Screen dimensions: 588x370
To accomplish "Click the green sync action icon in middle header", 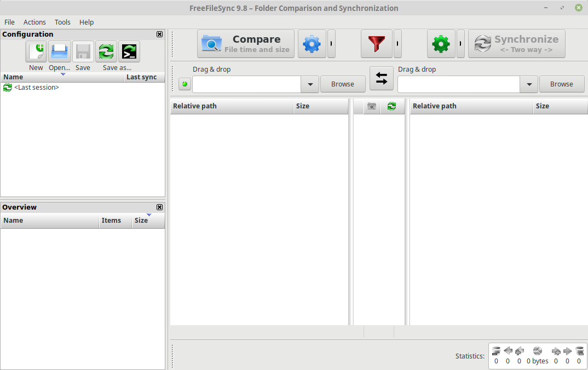I will click(x=392, y=106).
